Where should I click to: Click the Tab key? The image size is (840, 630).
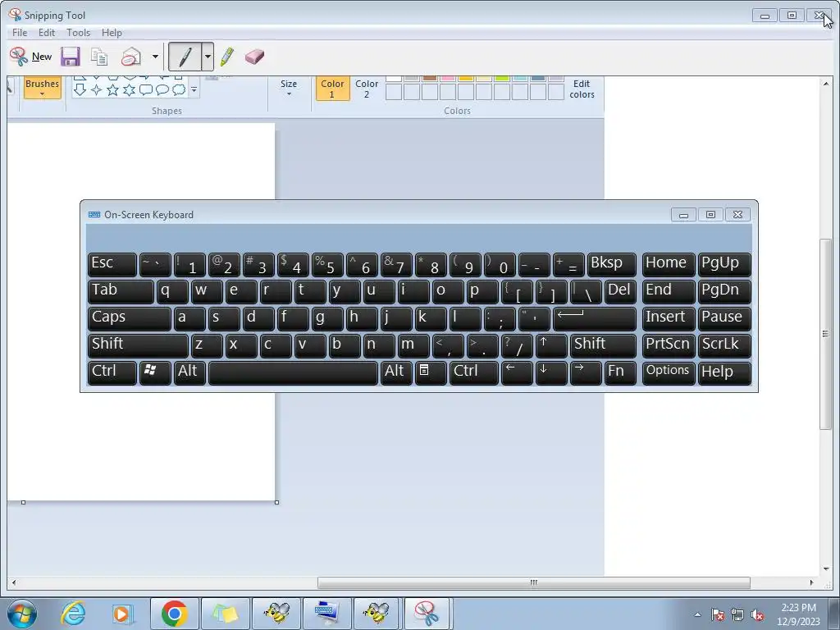pos(121,291)
